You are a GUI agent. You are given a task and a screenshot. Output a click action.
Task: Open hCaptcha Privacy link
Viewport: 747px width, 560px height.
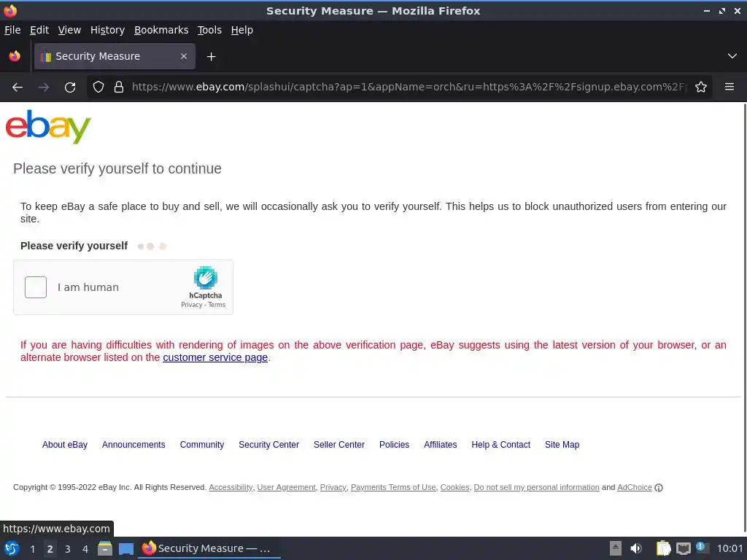pos(192,305)
